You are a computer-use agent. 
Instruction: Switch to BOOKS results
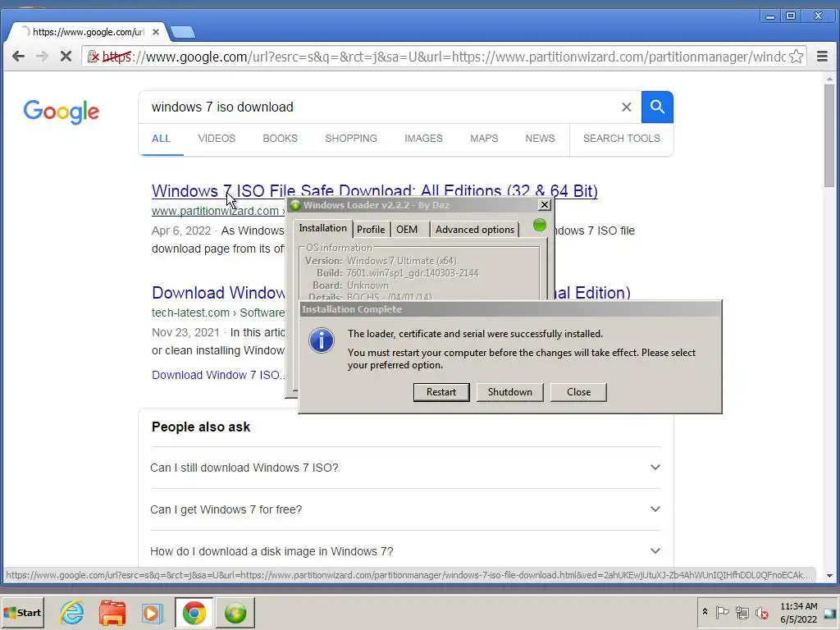[280, 139]
